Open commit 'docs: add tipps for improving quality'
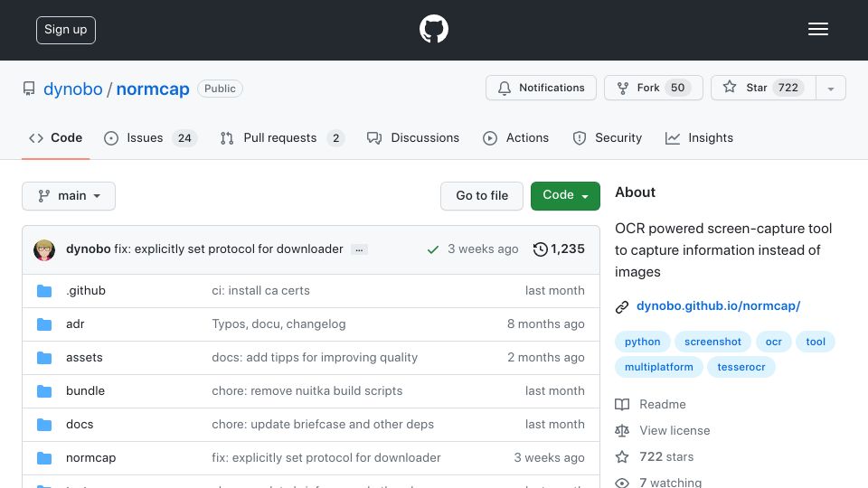Viewport: 868px width, 488px height. [315, 358]
